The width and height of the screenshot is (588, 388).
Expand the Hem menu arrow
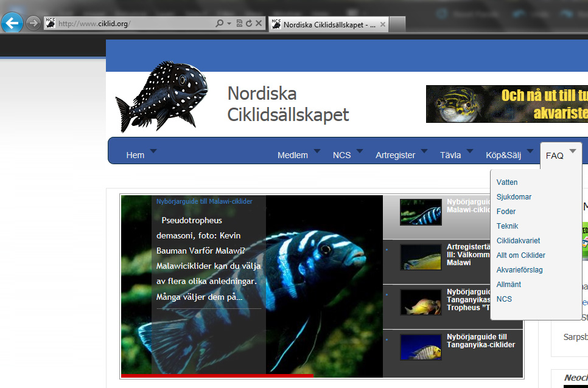pos(153,151)
